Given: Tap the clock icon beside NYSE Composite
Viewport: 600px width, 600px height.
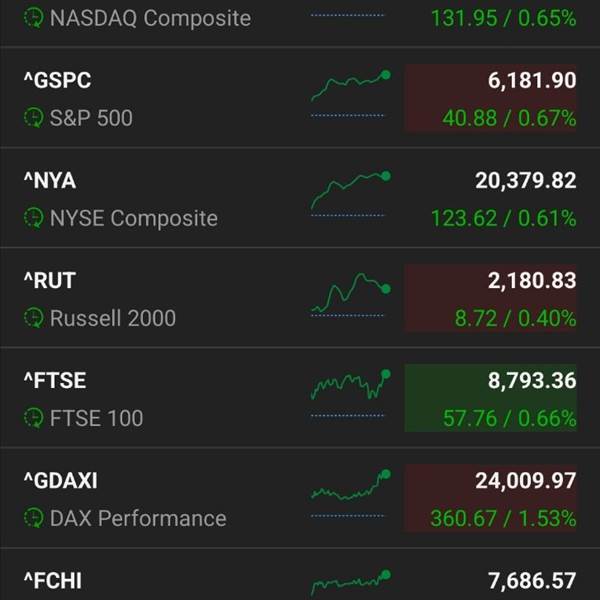Looking at the screenshot, I should click(x=34, y=218).
